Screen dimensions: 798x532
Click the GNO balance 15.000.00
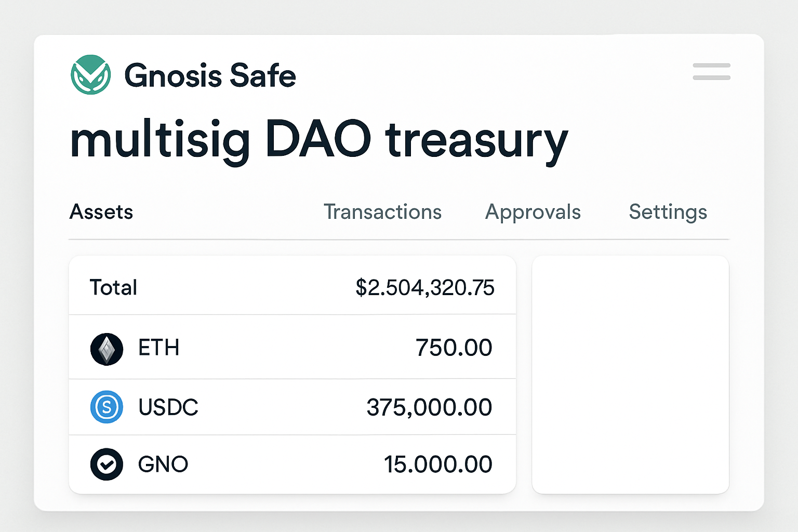pos(438,463)
